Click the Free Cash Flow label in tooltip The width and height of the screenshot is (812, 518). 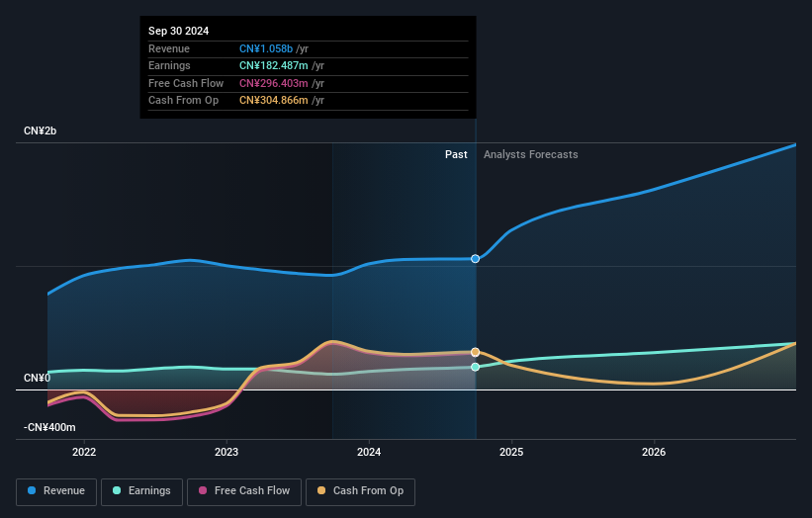186,83
